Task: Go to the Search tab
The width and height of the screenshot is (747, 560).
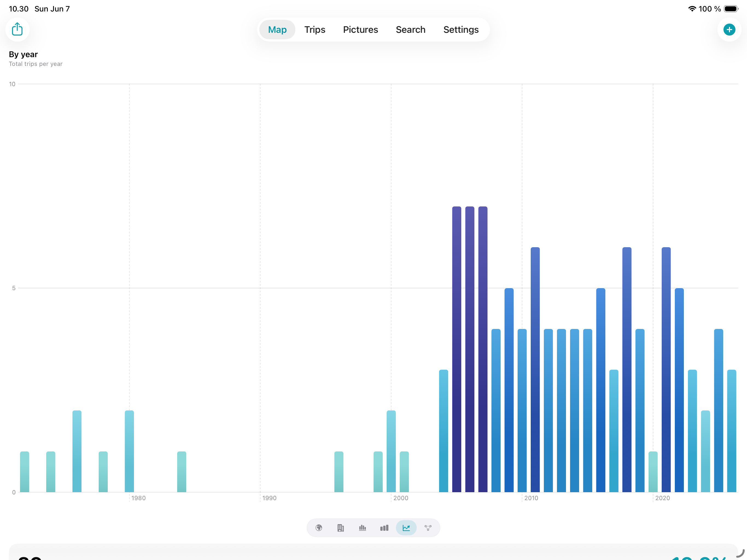Action: point(410,30)
